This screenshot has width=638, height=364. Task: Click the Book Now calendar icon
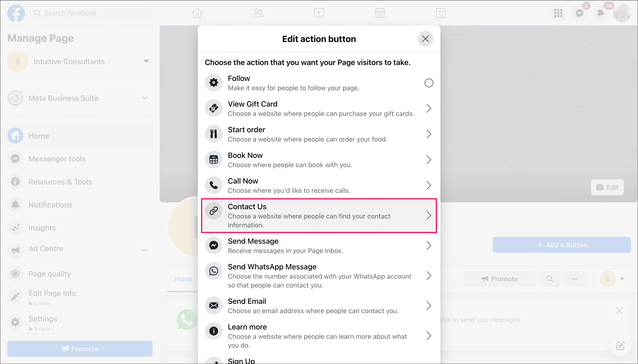pos(213,159)
